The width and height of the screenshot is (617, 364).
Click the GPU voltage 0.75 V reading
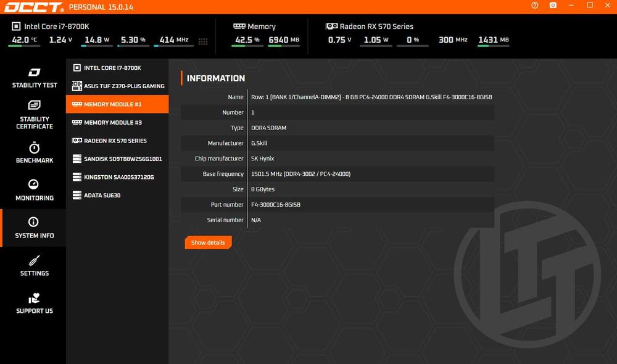pyautogui.click(x=339, y=39)
